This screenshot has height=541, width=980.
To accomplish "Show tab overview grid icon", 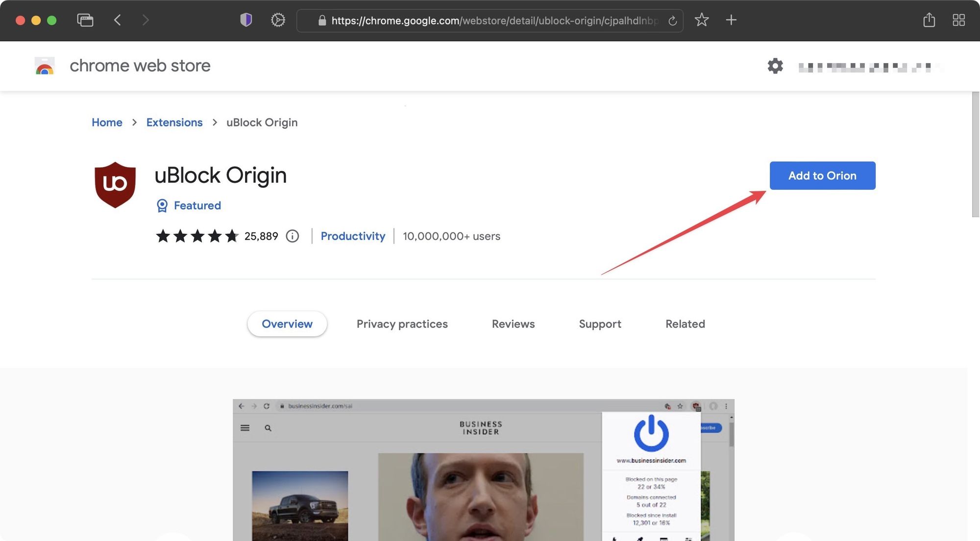I will point(958,20).
